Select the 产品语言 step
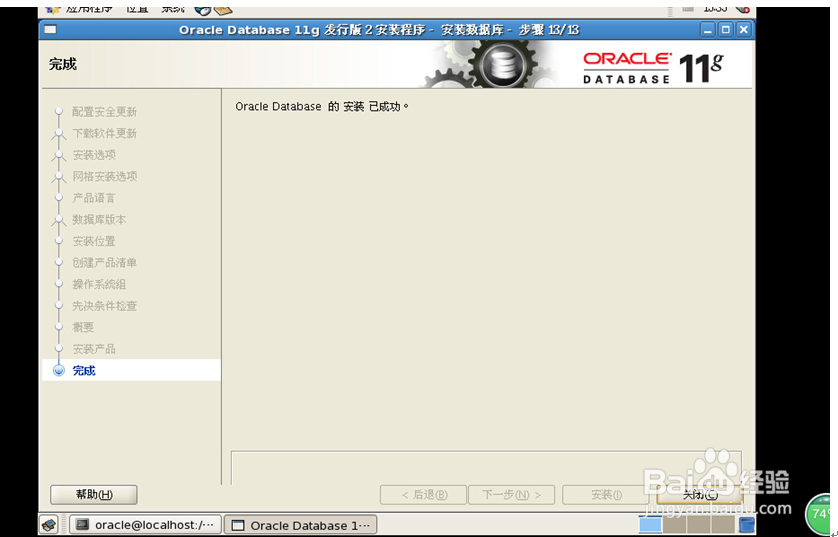Viewport: 838px width, 537px height. (94, 198)
